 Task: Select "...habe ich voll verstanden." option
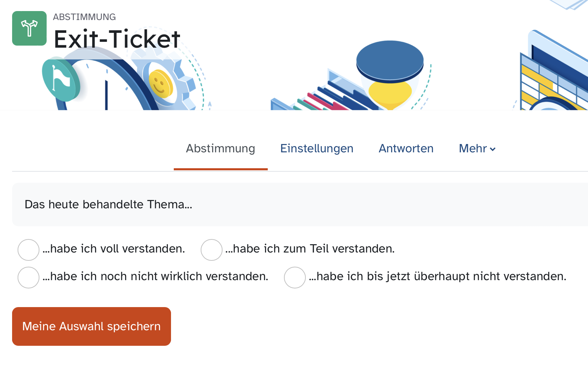point(28,249)
